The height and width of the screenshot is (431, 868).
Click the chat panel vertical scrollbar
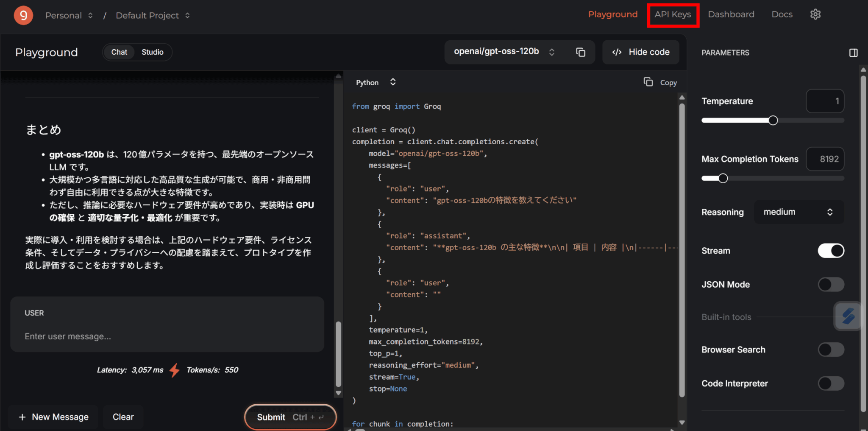[x=338, y=354]
